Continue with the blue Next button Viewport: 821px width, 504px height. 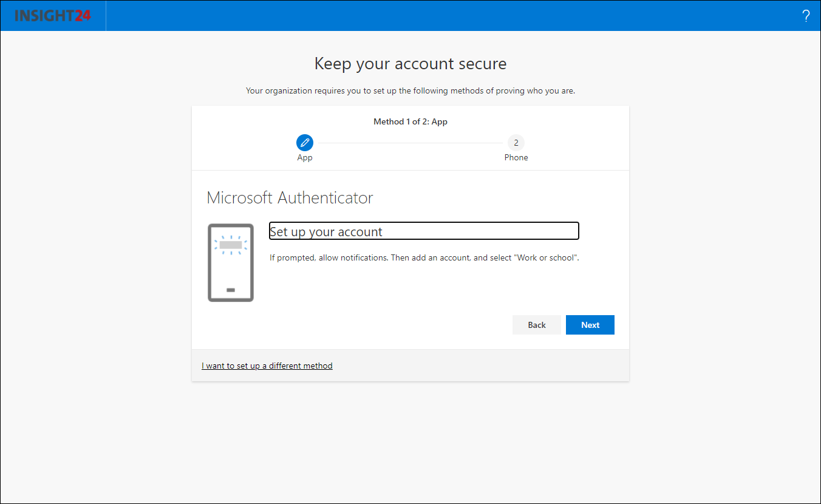(x=590, y=325)
